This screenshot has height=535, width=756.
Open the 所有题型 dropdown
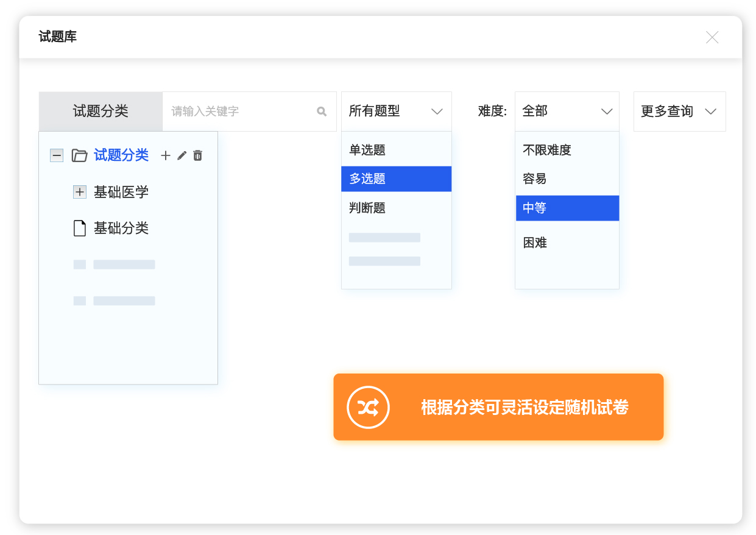click(x=396, y=112)
